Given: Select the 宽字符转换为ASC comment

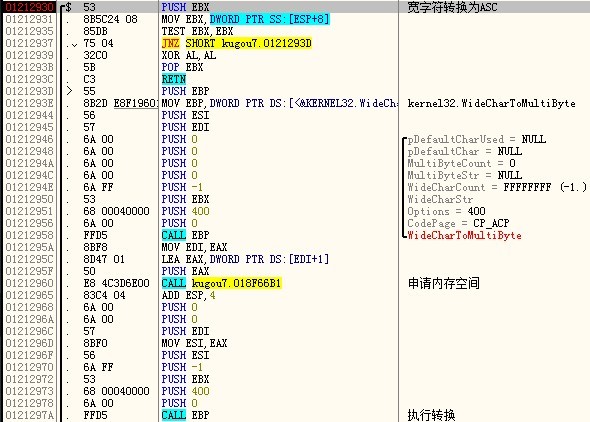Looking at the screenshot, I should (452, 7).
